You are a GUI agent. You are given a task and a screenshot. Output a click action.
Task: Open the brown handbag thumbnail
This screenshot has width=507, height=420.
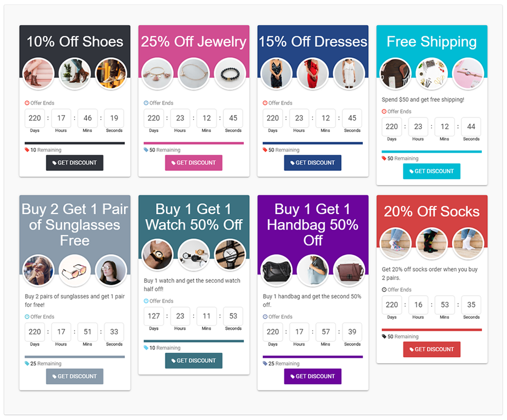click(x=349, y=270)
